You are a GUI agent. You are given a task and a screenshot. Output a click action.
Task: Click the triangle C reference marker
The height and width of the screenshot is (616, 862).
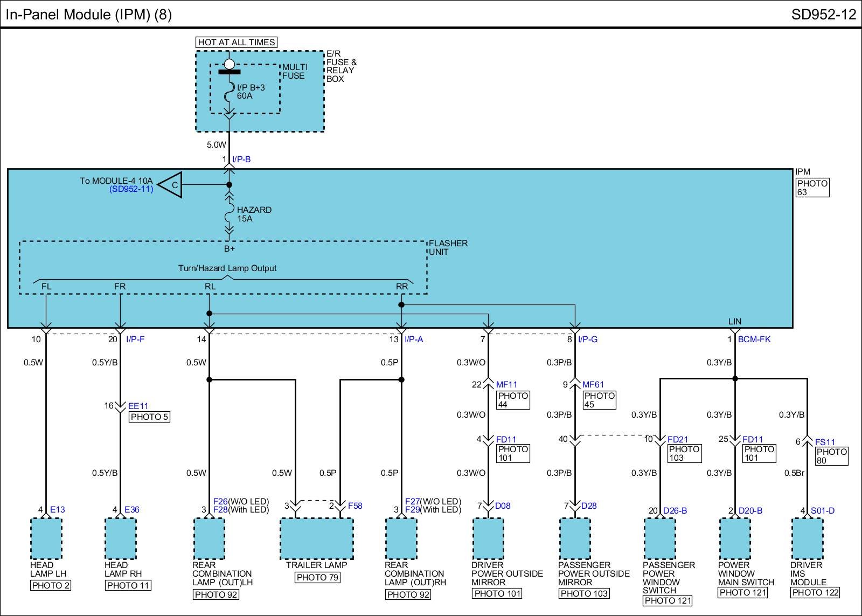(x=172, y=185)
